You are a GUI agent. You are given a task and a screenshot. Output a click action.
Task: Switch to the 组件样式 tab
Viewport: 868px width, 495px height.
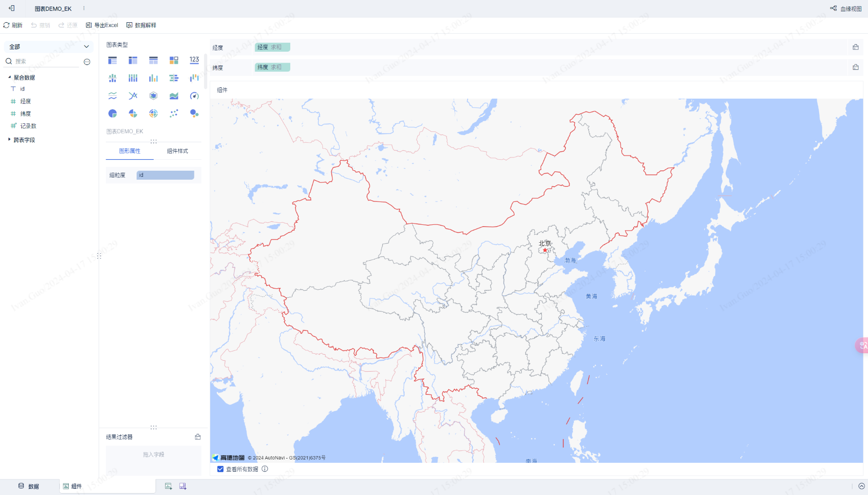coord(177,151)
